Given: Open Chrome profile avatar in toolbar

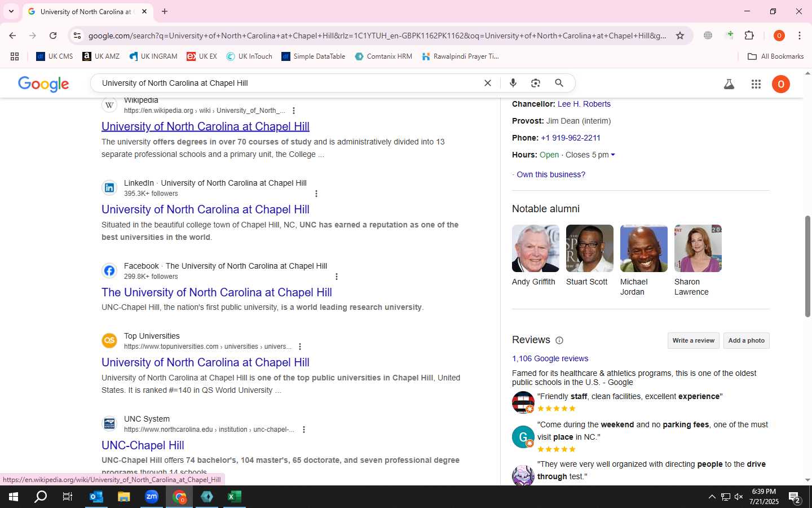Looking at the screenshot, I should pos(779,36).
